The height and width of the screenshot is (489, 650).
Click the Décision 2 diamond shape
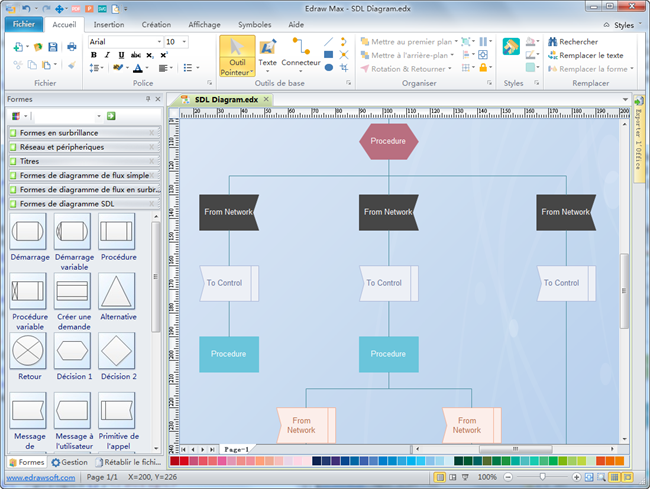[118, 351]
